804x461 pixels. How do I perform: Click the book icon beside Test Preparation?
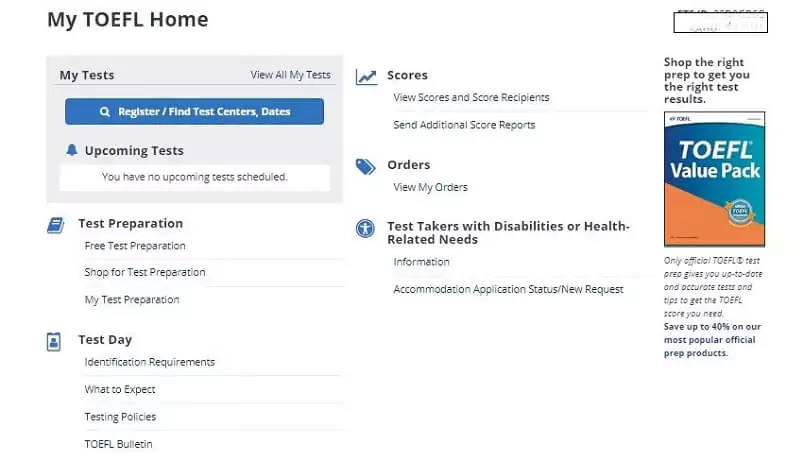[55, 225]
